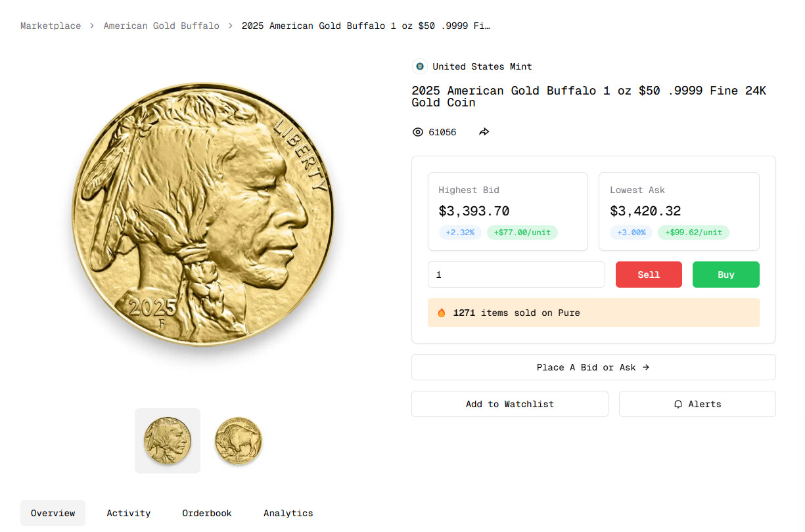Click Place A Bid or Ask
Image resolution: width=805 pixels, height=532 pixels.
(x=593, y=367)
